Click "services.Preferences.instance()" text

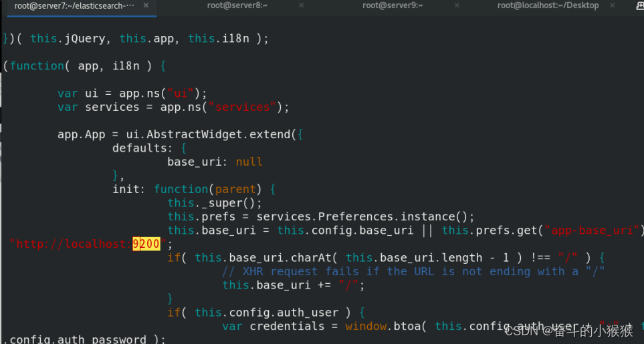[362, 216]
